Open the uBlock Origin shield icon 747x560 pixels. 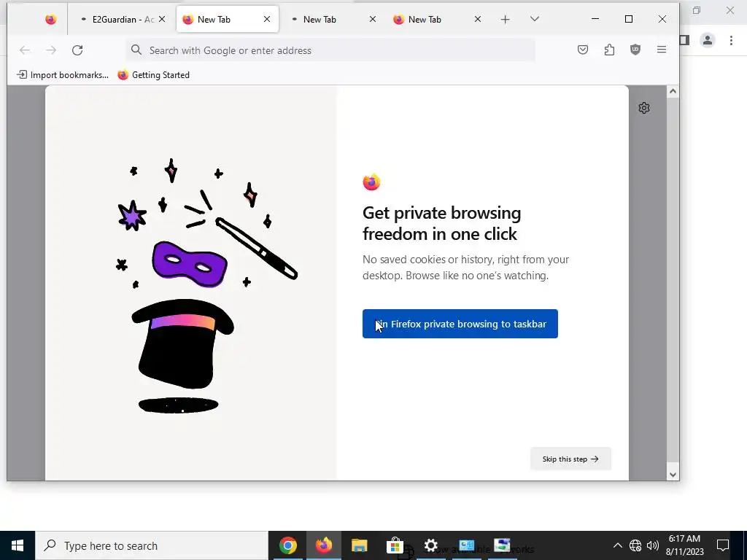(635, 50)
